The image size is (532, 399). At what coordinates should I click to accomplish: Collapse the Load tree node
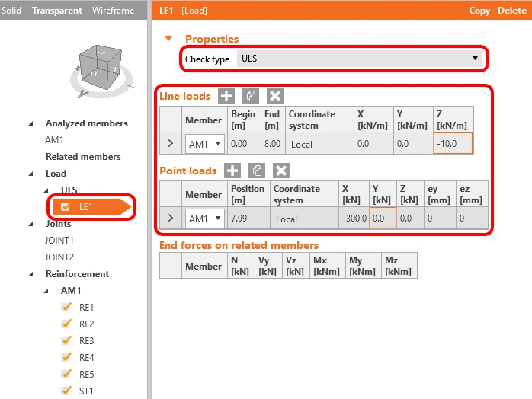click(x=31, y=174)
